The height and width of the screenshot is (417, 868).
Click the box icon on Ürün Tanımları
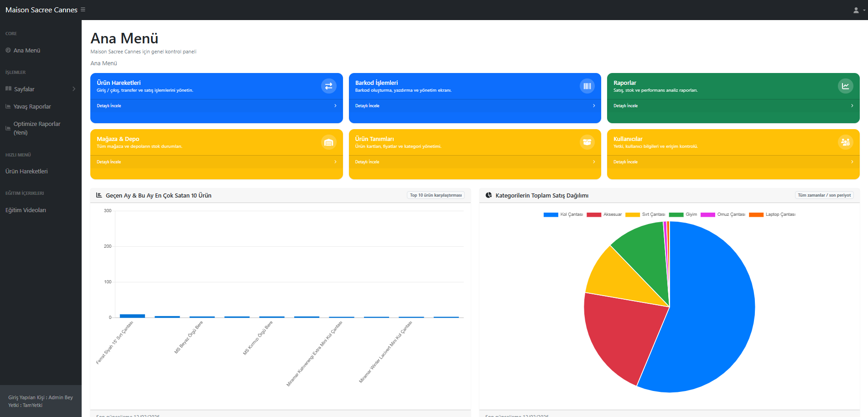pyautogui.click(x=587, y=142)
